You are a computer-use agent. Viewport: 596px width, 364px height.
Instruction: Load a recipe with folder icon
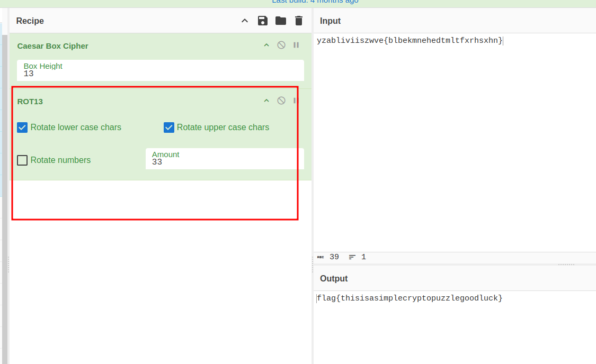(x=280, y=21)
